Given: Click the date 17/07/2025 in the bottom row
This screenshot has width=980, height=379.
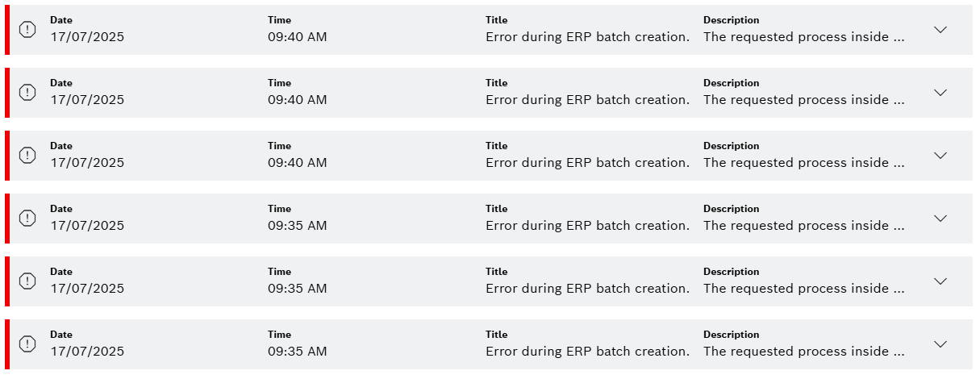Looking at the screenshot, I should [87, 352].
